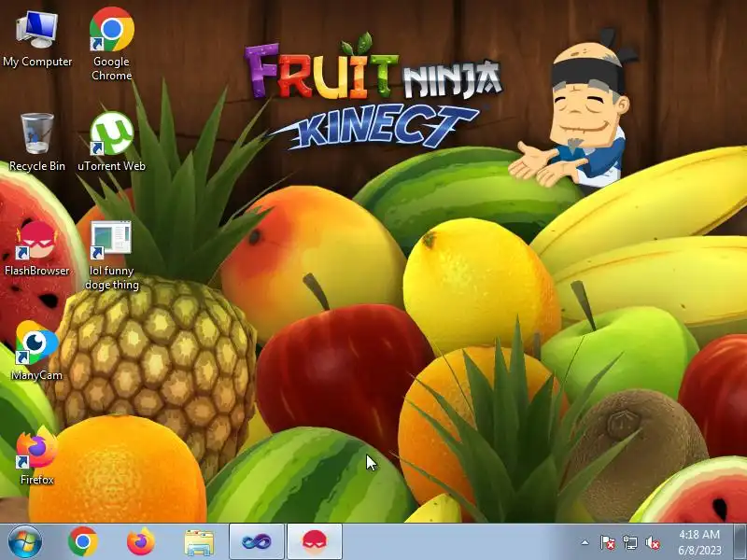Open the muted volume tray icon
Viewport: 747px width, 560px height.
pyautogui.click(x=652, y=542)
